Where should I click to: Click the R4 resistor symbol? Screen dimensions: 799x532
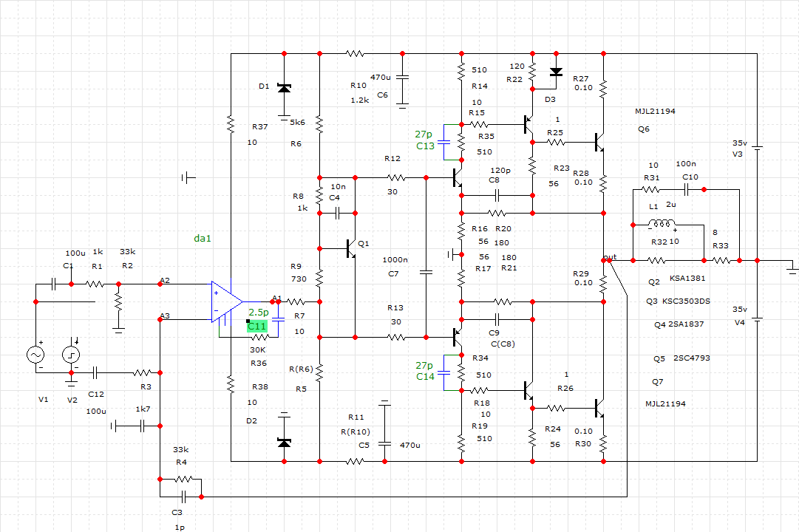point(183,479)
